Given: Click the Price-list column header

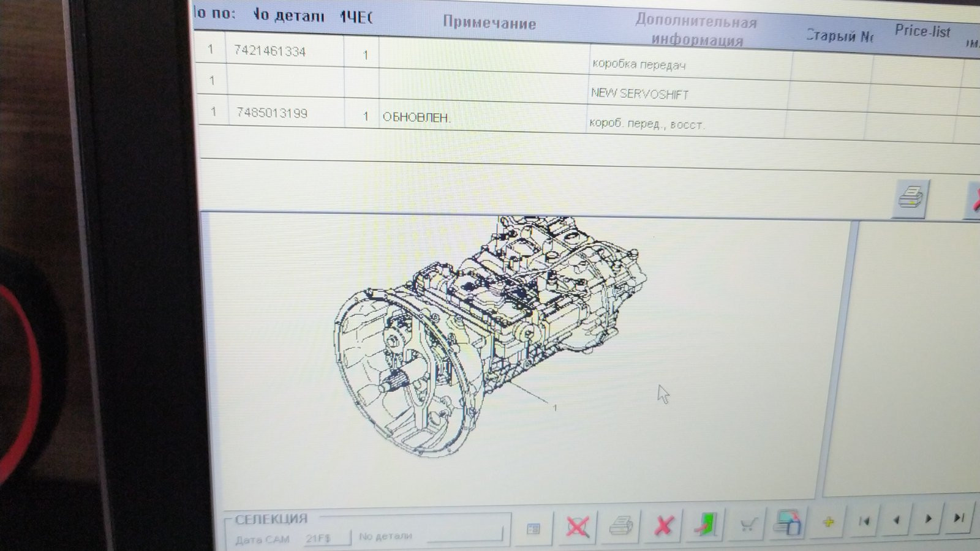Looking at the screenshot, I should 922,31.
